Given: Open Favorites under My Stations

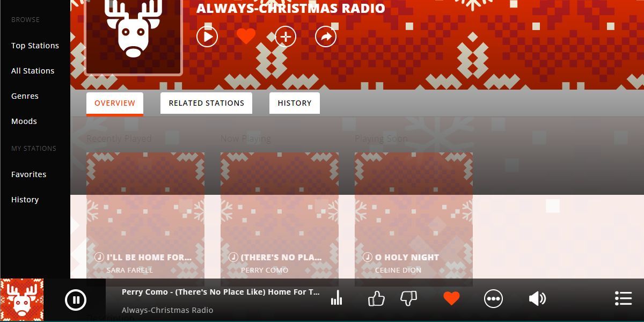Looking at the screenshot, I should tap(28, 174).
